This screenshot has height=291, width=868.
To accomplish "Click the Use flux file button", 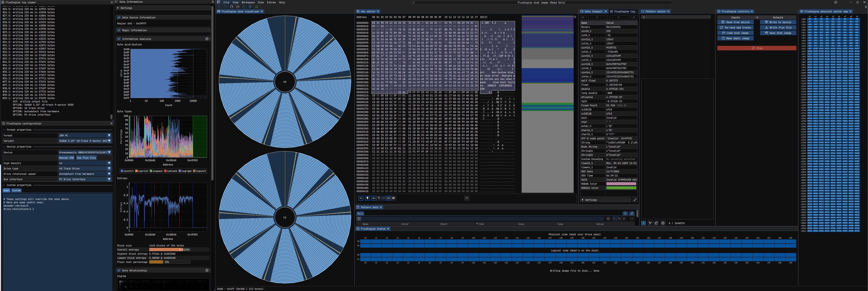I will 86,158.
